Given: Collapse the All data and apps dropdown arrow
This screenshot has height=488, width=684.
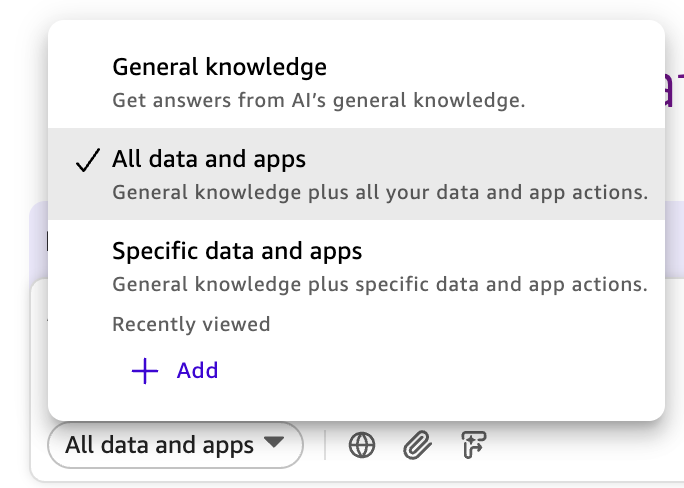Looking at the screenshot, I should [x=273, y=443].
